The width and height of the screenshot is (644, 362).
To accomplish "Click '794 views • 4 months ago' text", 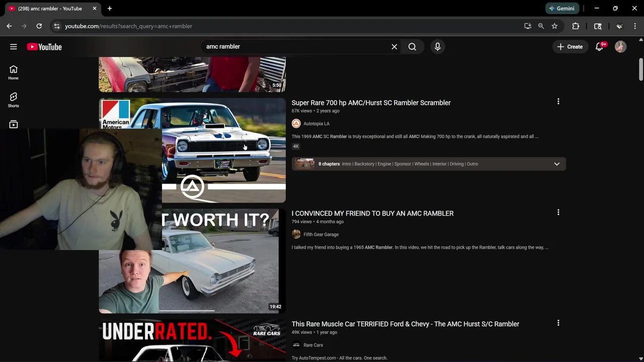I will [x=317, y=222].
